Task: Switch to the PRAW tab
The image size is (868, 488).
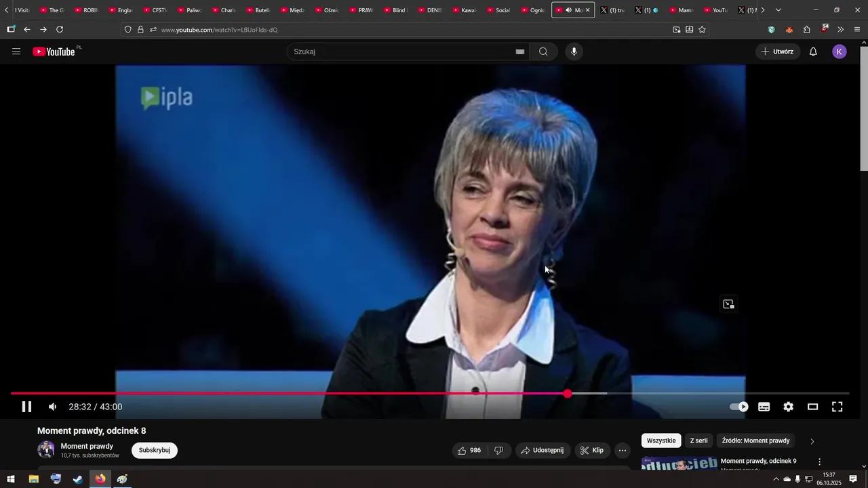Action: (361, 10)
